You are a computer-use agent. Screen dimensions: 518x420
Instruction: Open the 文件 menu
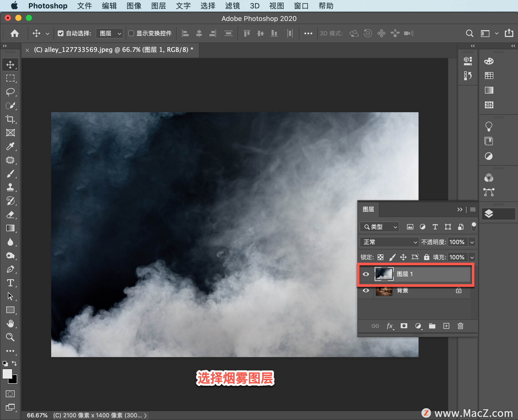pos(84,6)
